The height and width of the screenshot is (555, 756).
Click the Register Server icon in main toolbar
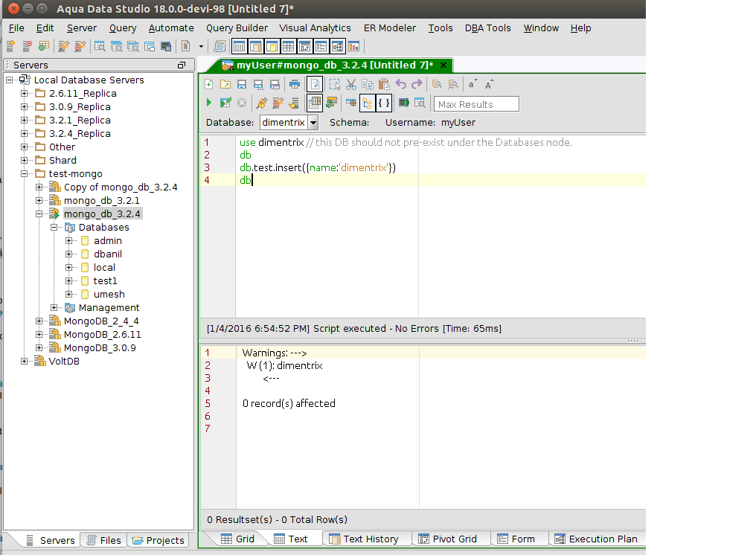tap(10, 46)
